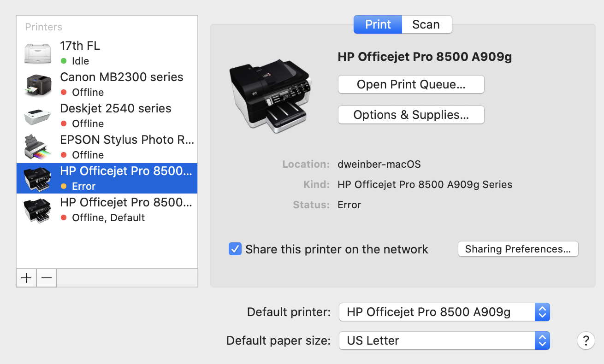This screenshot has height=364, width=604.
Task: Click the Sharing Preferences button
Action: pyautogui.click(x=518, y=249)
